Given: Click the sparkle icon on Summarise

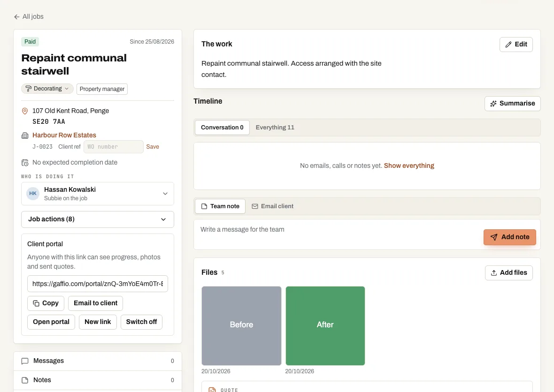Looking at the screenshot, I should pyautogui.click(x=493, y=103).
